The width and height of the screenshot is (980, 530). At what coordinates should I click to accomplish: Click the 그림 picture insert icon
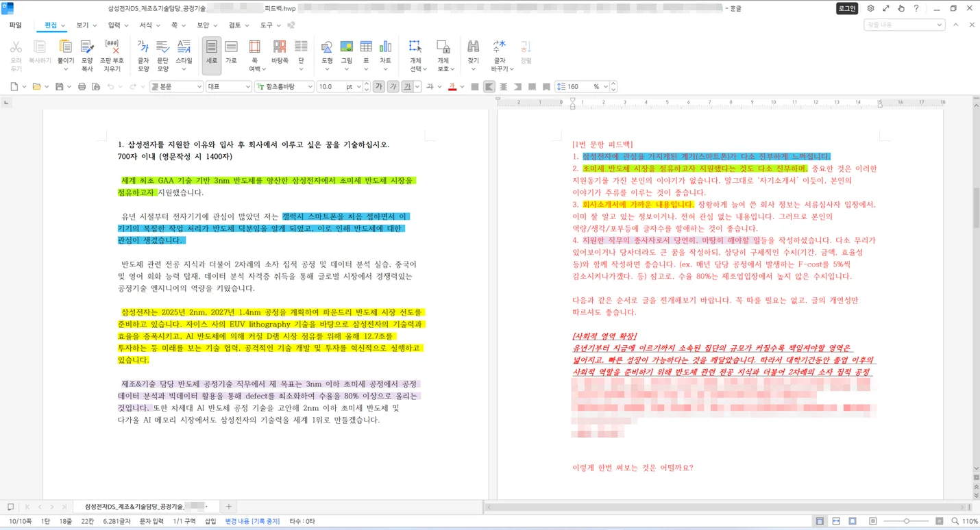pos(346,55)
